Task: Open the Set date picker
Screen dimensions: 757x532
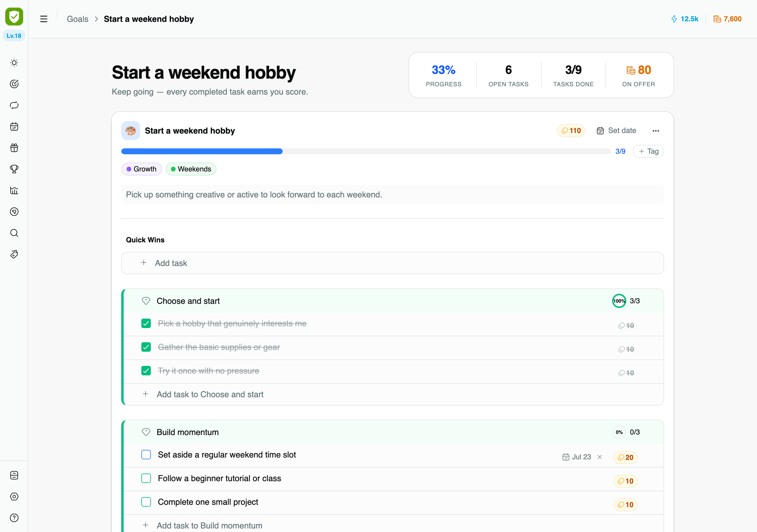Action: coord(616,131)
